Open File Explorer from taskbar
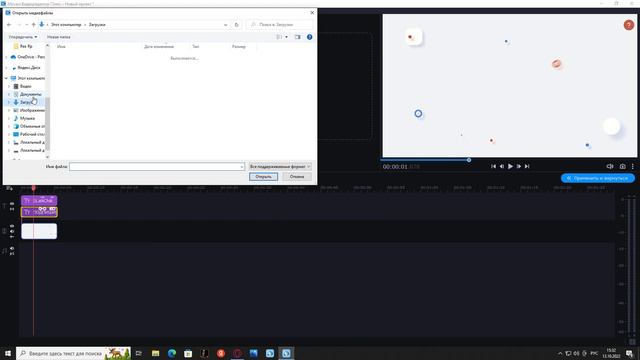The height and width of the screenshot is (360, 640). (156, 353)
